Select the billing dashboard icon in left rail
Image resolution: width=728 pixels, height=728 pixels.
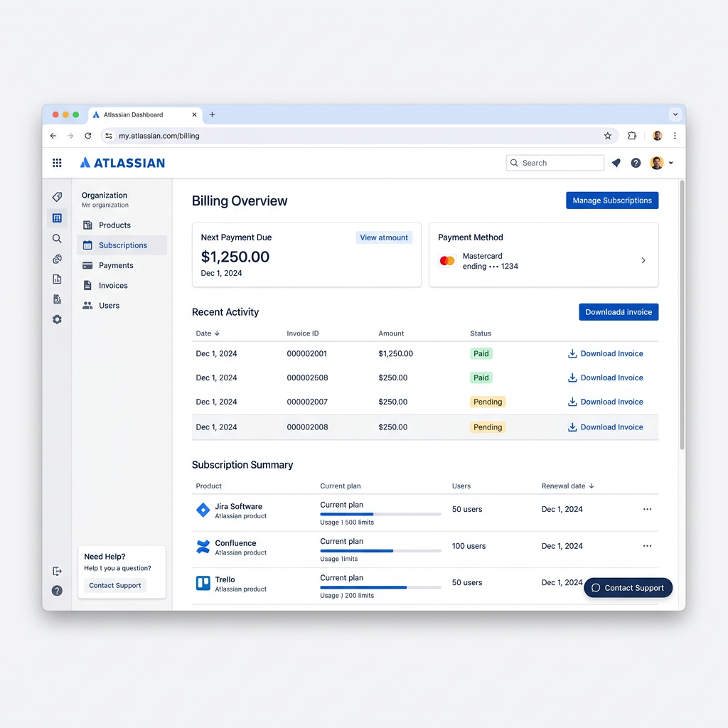point(57,218)
